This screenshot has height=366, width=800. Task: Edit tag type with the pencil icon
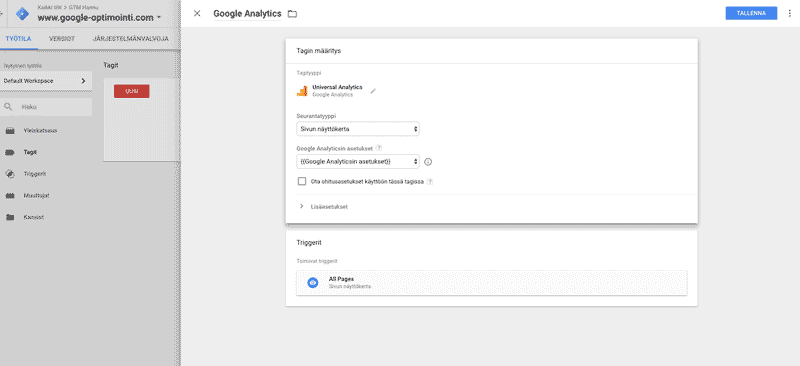tap(373, 91)
